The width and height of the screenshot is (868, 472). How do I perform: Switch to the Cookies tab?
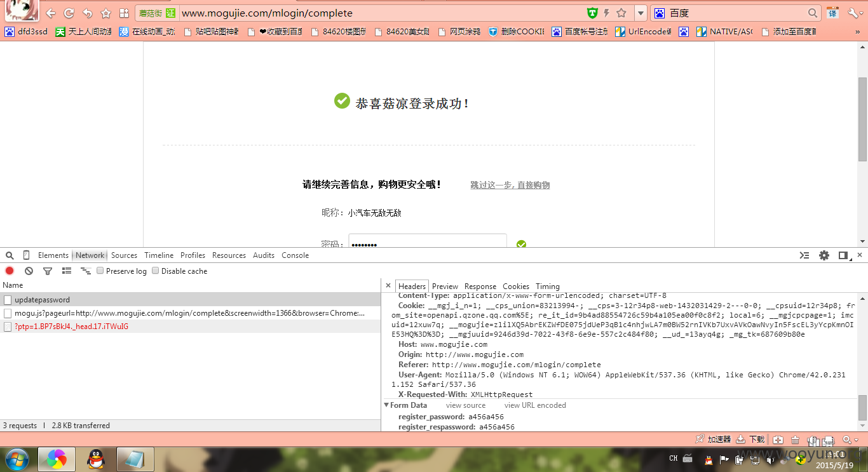(x=516, y=287)
